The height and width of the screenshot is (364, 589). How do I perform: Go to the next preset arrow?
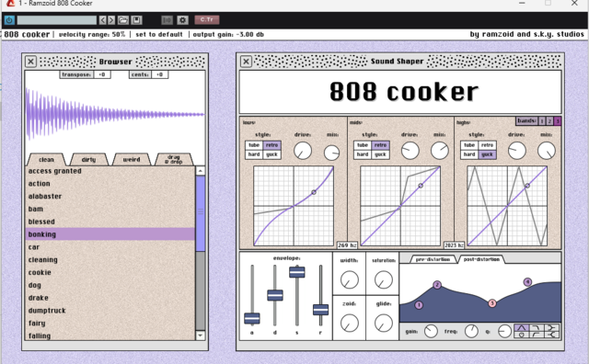coord(111,20)
